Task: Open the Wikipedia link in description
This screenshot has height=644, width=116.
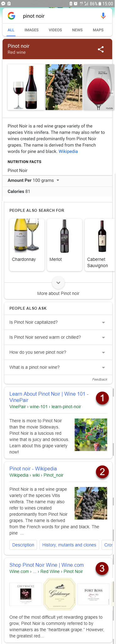Action: pos(68,151)
